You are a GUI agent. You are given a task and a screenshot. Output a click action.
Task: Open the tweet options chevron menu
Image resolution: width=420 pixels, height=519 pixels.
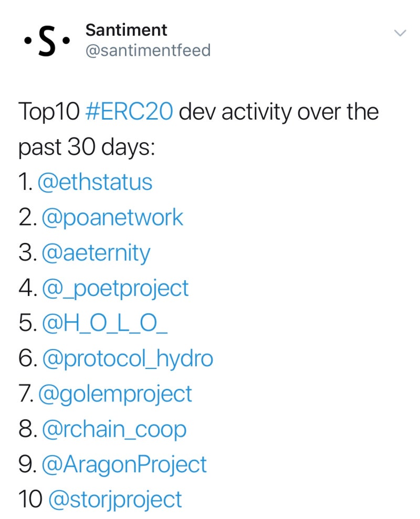[400, 33]
